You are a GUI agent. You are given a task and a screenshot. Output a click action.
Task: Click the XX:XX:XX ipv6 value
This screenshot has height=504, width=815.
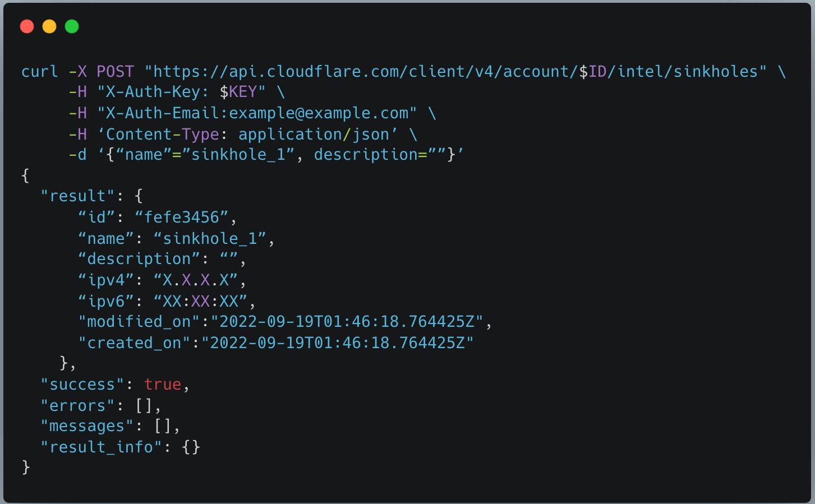tap(200, 302)
